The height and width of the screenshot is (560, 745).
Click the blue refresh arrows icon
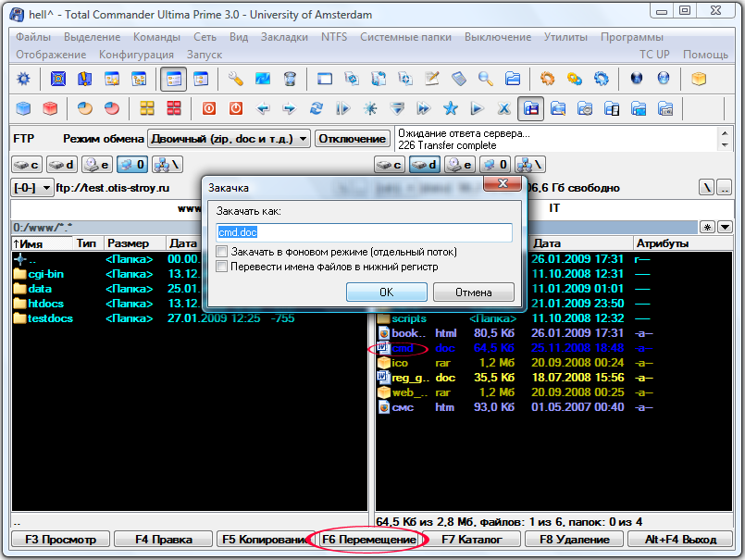(316, 109)
